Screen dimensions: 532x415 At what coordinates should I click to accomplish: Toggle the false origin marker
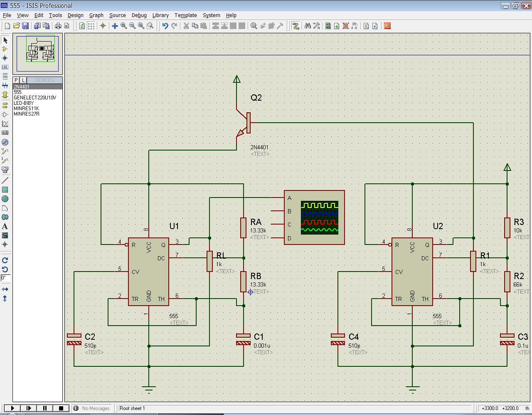103,26
